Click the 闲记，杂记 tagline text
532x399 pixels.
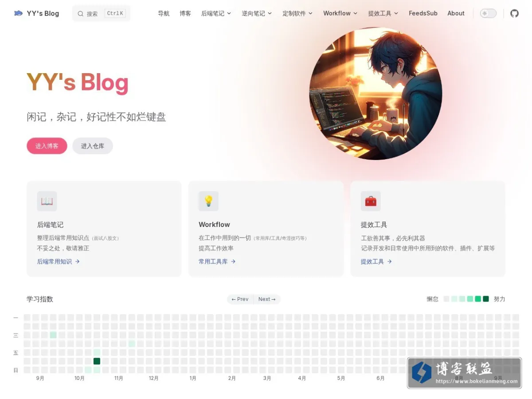[96, 117]
